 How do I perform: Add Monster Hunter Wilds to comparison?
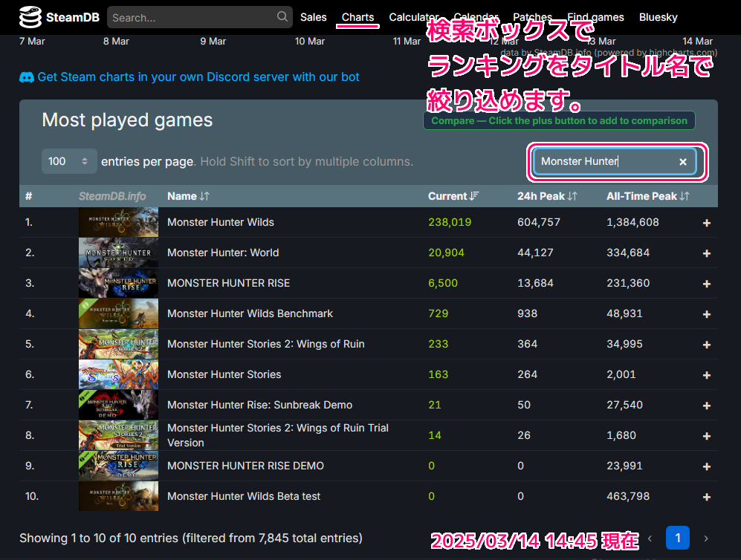pyautogui.click(x=707, y=223)
